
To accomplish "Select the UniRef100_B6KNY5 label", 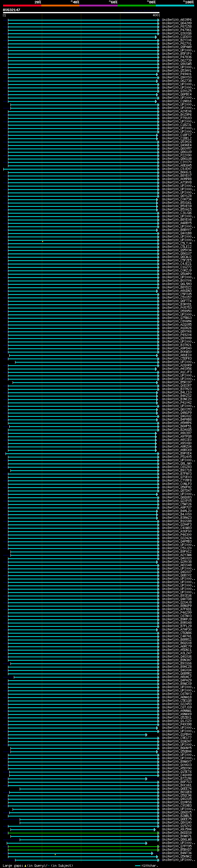I will click(176, 748).
